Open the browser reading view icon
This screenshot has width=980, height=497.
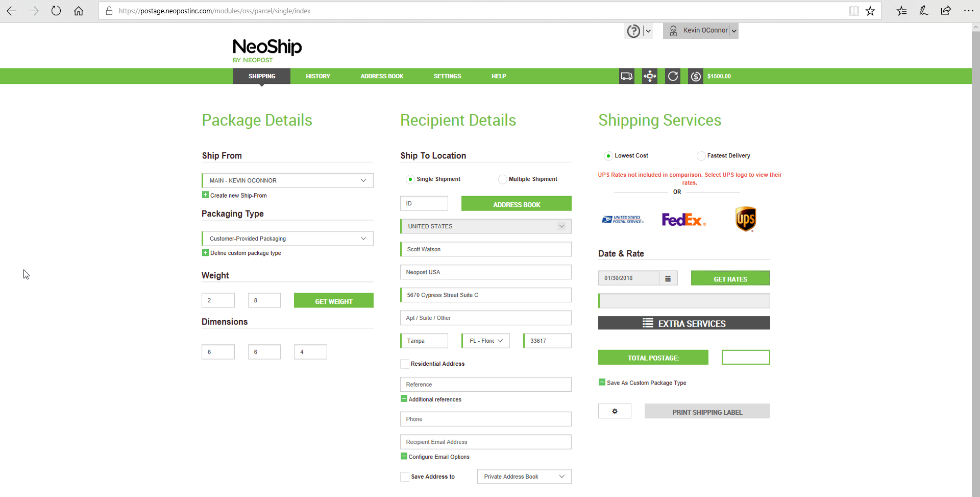coord(854,11)
